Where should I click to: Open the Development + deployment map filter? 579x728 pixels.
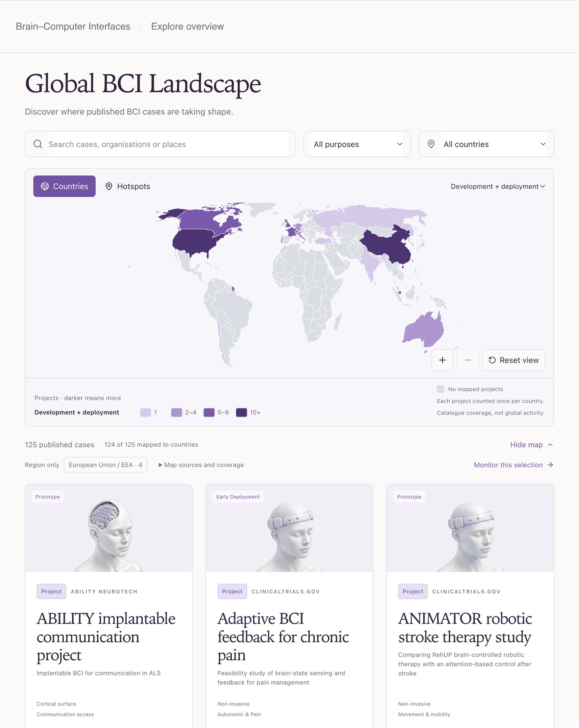coord(498,186)
